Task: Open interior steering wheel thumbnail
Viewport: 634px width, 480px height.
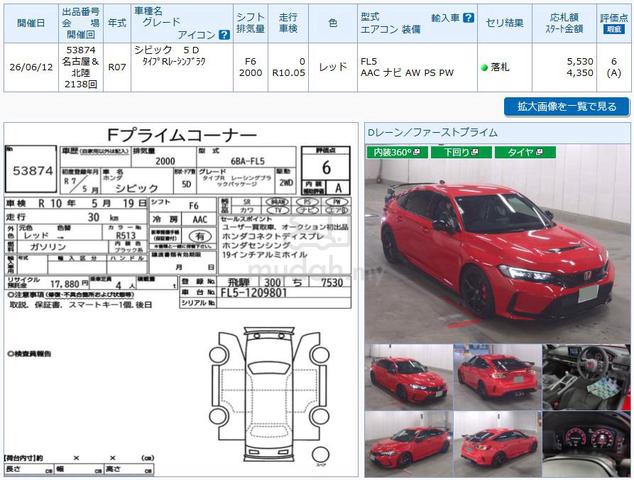Action: tap(586, 377)
